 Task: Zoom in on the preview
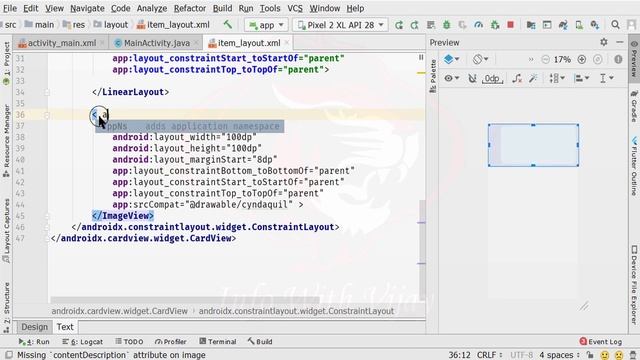(x=582, y=60)
